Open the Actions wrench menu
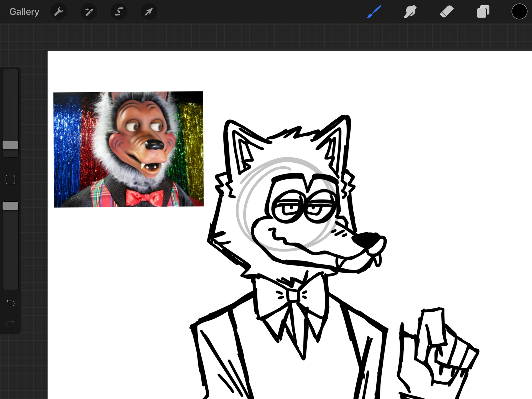This screenshot has width=532, height=399. pyautogui.click(x=59, y=12)
